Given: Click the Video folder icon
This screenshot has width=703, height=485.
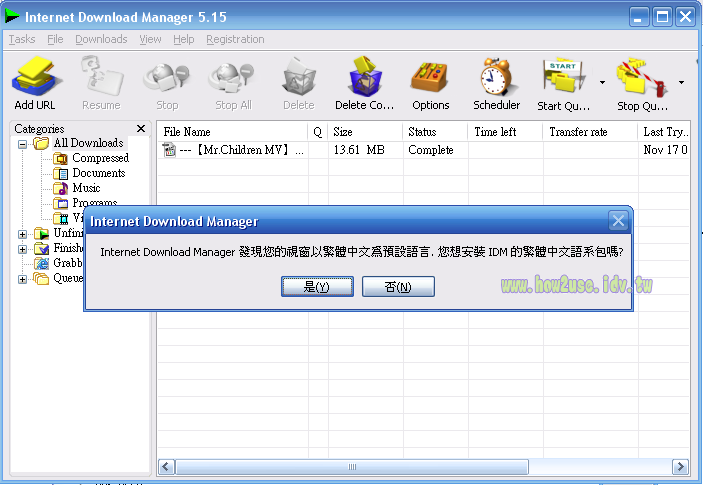Looking at the screenshot, I should (61, 218).
